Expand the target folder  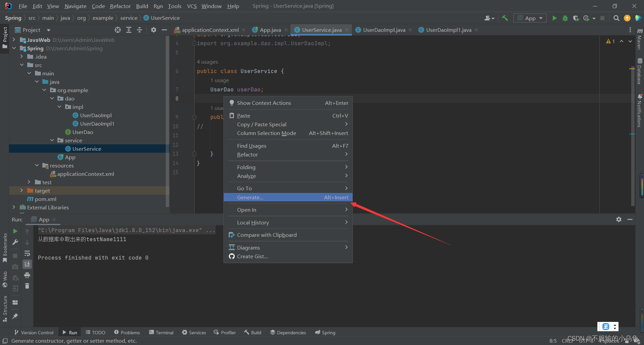pos(21,191)
